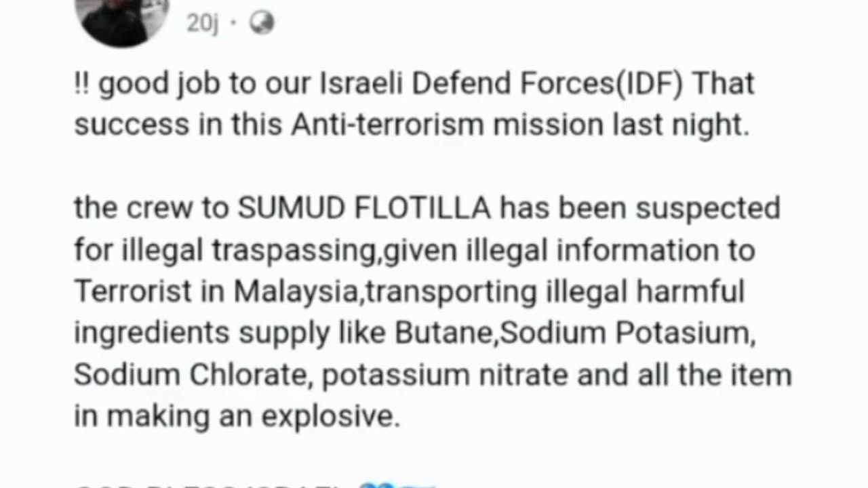The image size is (868, 488).
Task: Click the word "suspected" in the post
Action: [x=708, y=209]
